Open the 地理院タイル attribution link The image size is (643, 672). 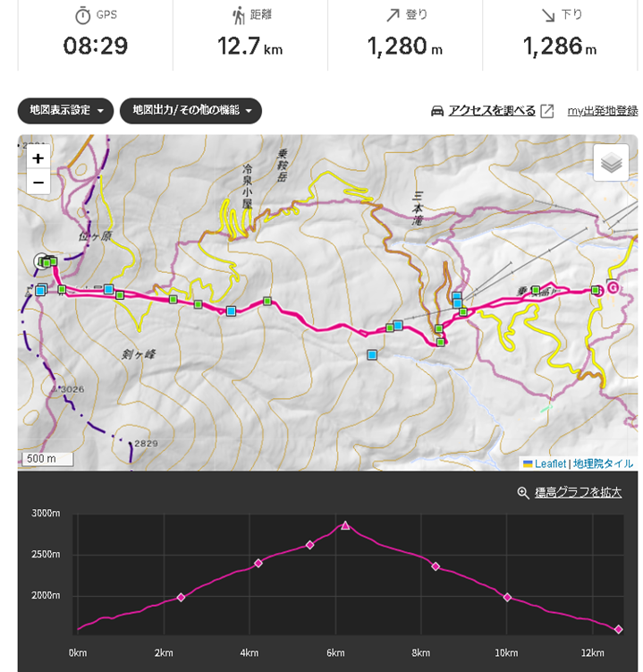(x=603, y=464)
